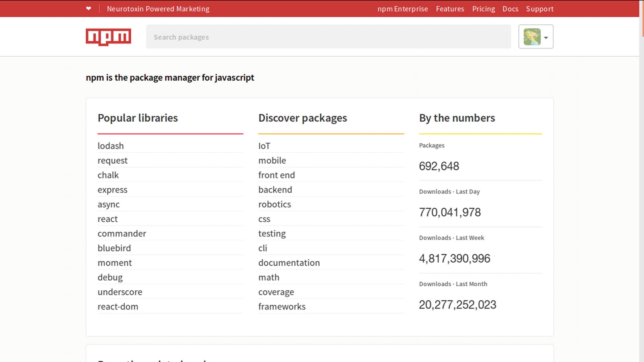Image resolution: width=644 pixels, height=362 pixels.
Task: Click the npm logo
Action: [x=108, y=37]
